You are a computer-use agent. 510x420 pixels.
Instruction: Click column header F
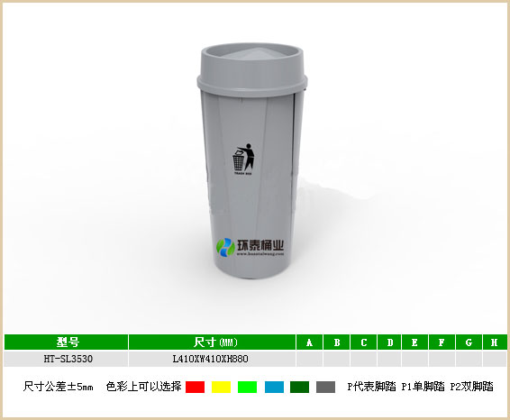click(x=442, y=342)
